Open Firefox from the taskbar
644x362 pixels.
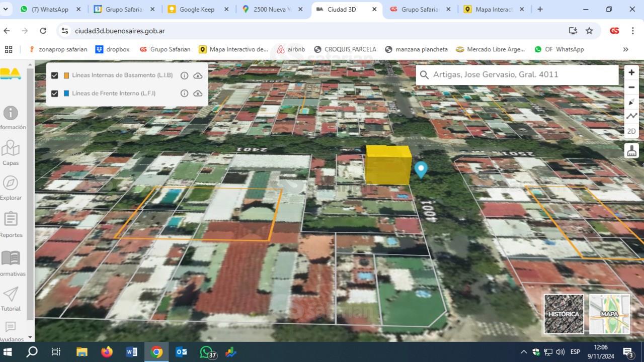click(x=107, y=352)
